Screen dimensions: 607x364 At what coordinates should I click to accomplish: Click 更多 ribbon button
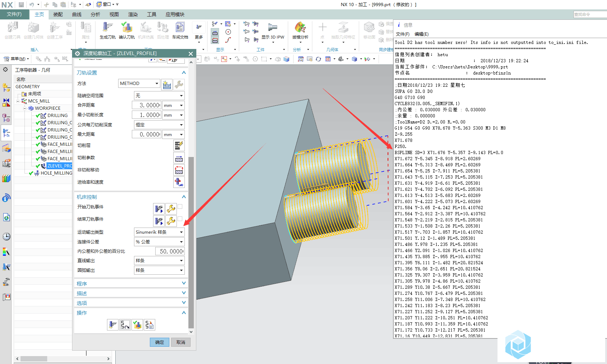tap(199, 32)
